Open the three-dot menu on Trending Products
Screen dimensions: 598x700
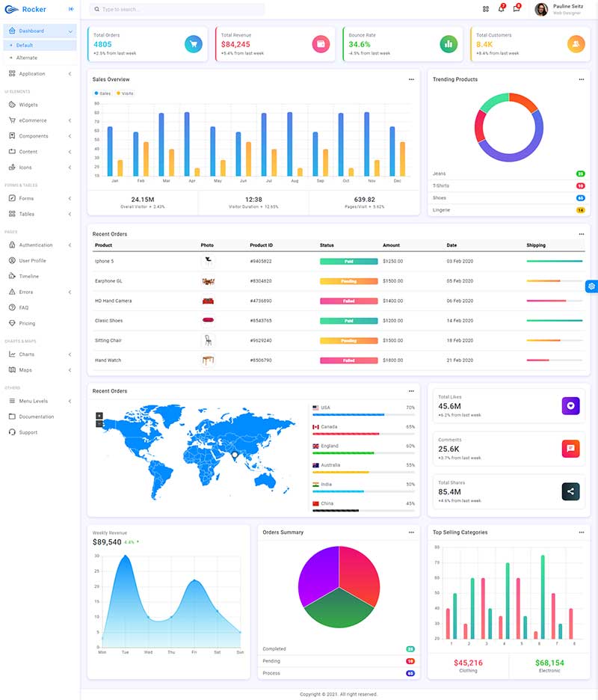[582, 79]
